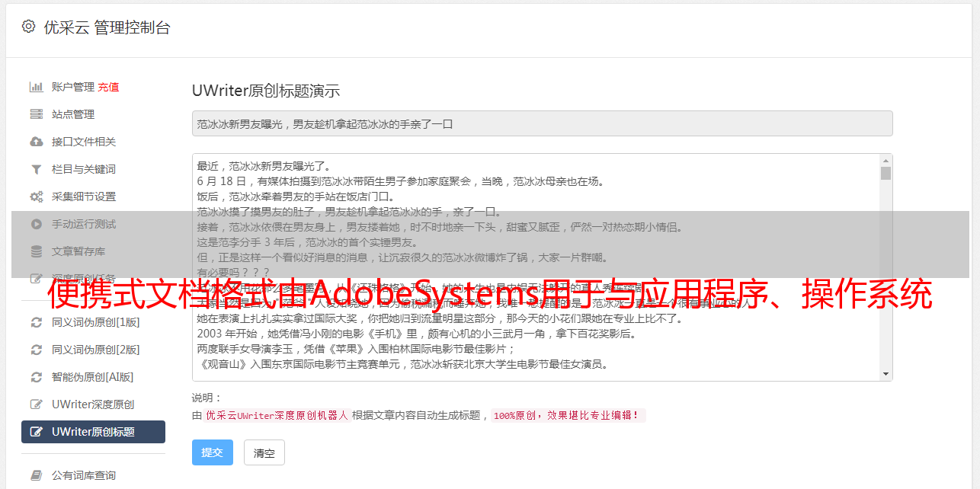Click the gear icon beside 优采云 管理控制台

coord(28,27)
